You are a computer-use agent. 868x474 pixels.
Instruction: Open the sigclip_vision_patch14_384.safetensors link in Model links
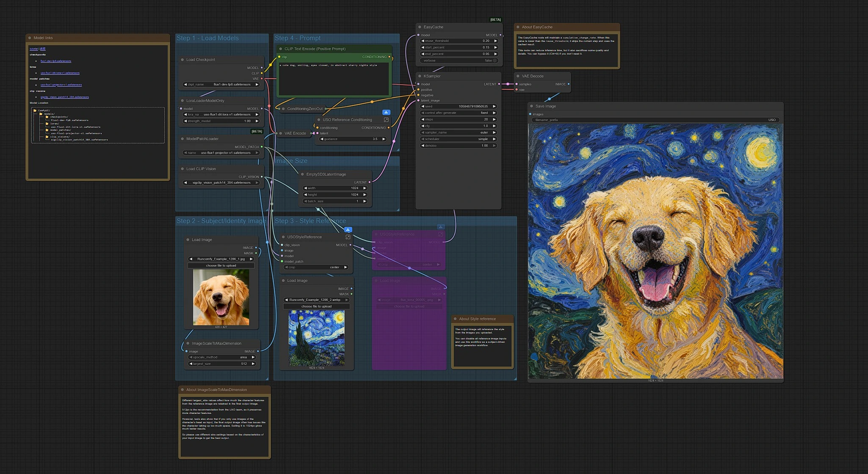[x=65, y=97]
